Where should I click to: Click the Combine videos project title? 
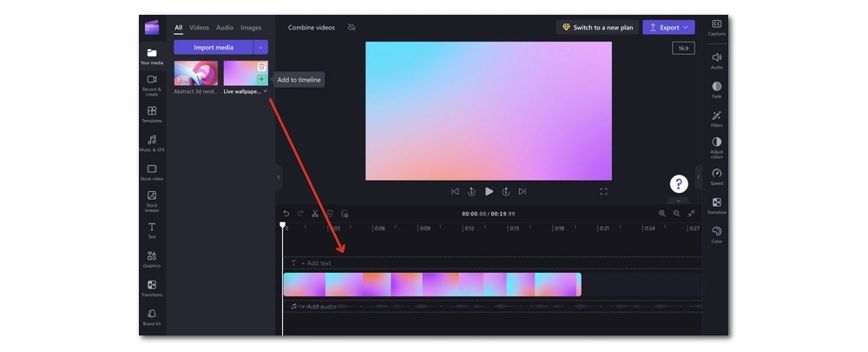point(311,27)
